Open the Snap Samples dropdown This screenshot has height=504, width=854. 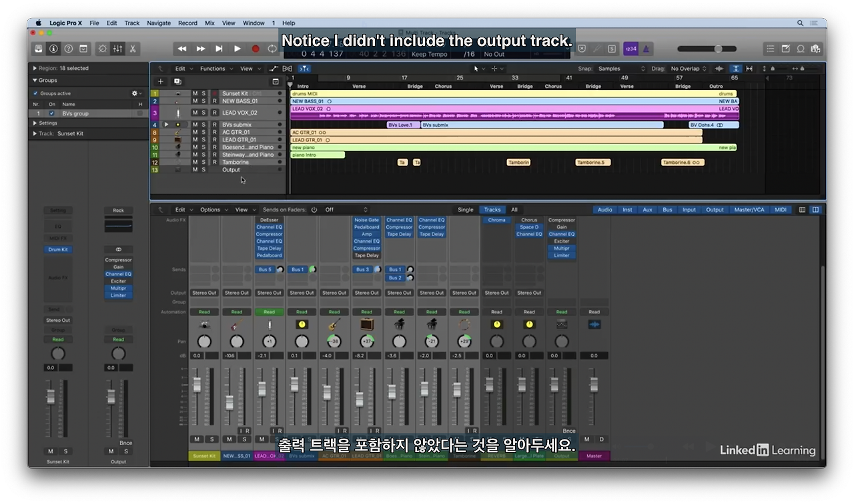click(x=622, y=69)
